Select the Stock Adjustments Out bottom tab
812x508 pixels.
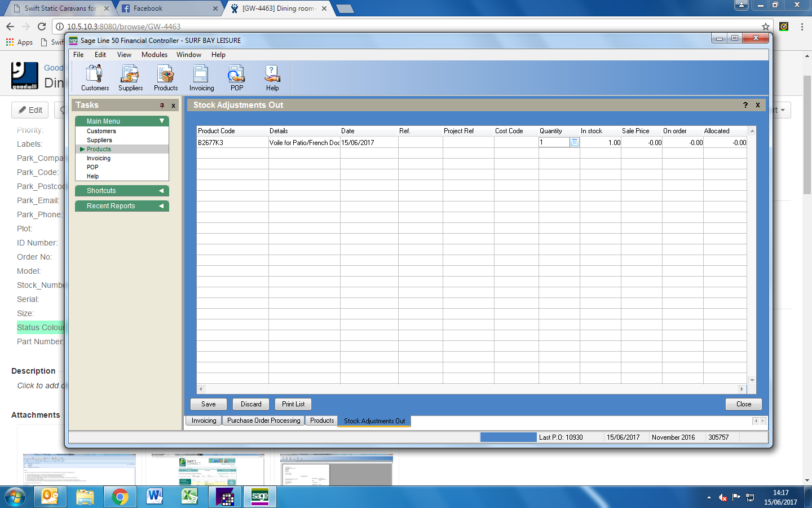point(374,421)
